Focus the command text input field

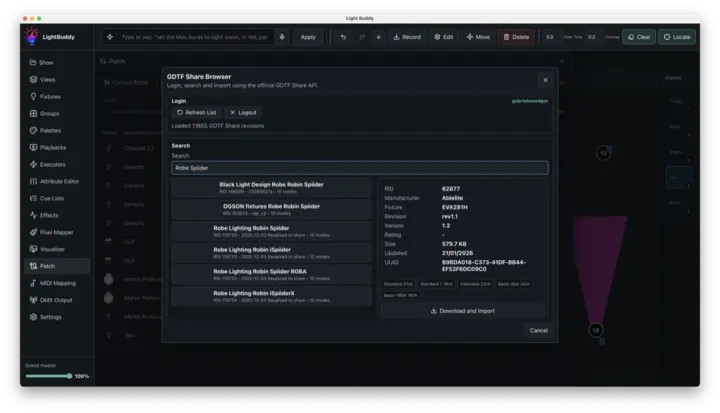coord(195,37)
